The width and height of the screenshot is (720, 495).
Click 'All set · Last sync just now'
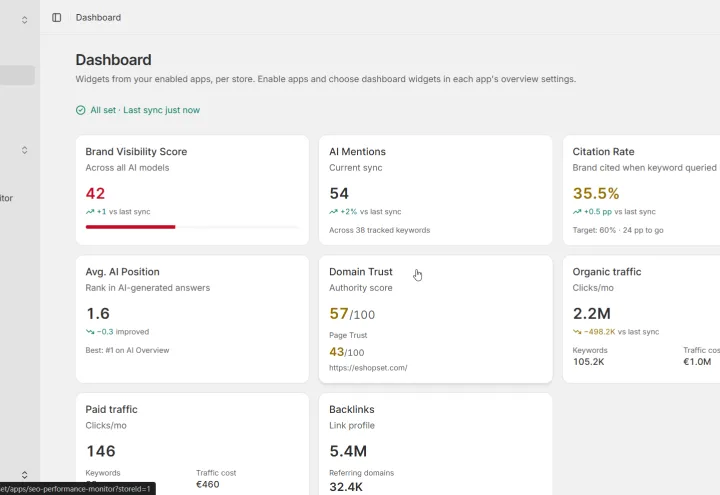coord(145,110)
